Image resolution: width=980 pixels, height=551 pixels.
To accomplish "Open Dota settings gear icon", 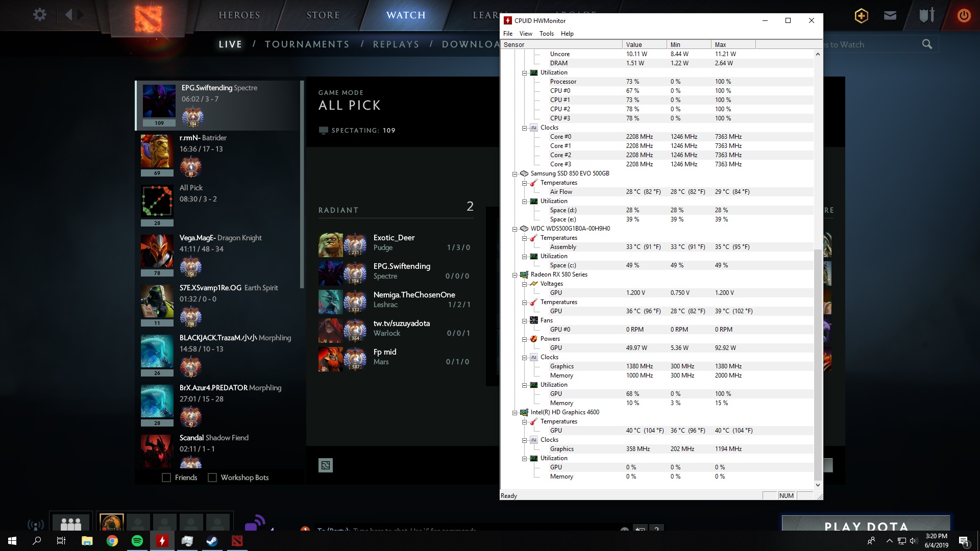I will tap(40, 15).
